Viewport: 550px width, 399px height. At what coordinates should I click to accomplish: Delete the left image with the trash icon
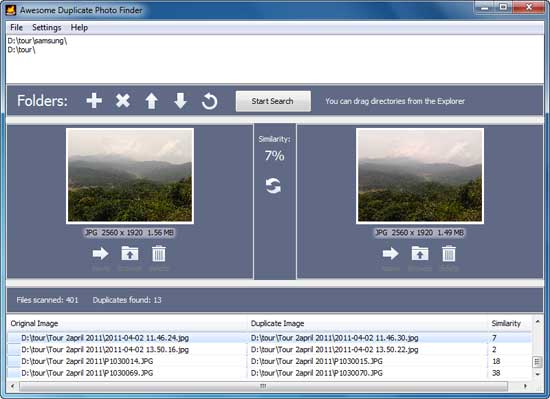[x=159, y=253]
